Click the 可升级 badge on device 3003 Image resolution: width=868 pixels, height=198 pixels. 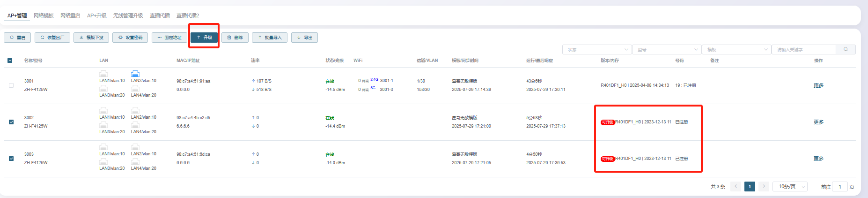(607, 159)
